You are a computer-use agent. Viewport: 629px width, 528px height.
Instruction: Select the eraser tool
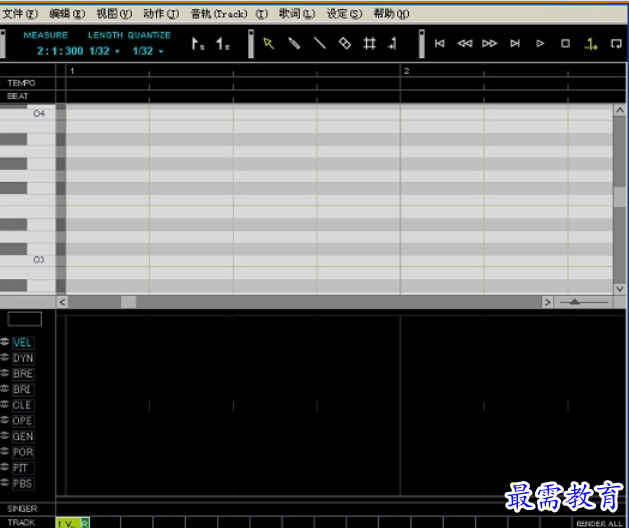pos(345,43)
